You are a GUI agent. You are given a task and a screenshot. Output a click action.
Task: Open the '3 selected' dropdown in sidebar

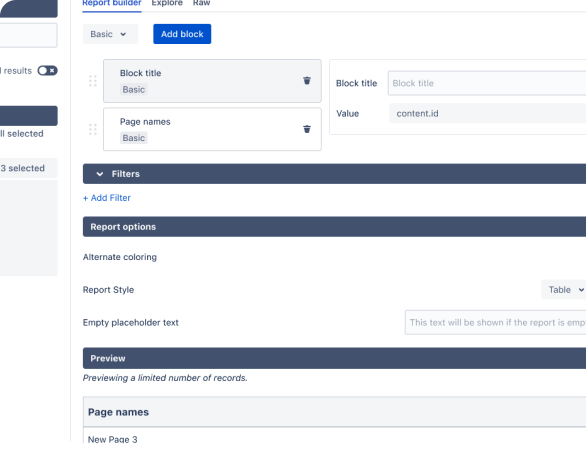29,168
